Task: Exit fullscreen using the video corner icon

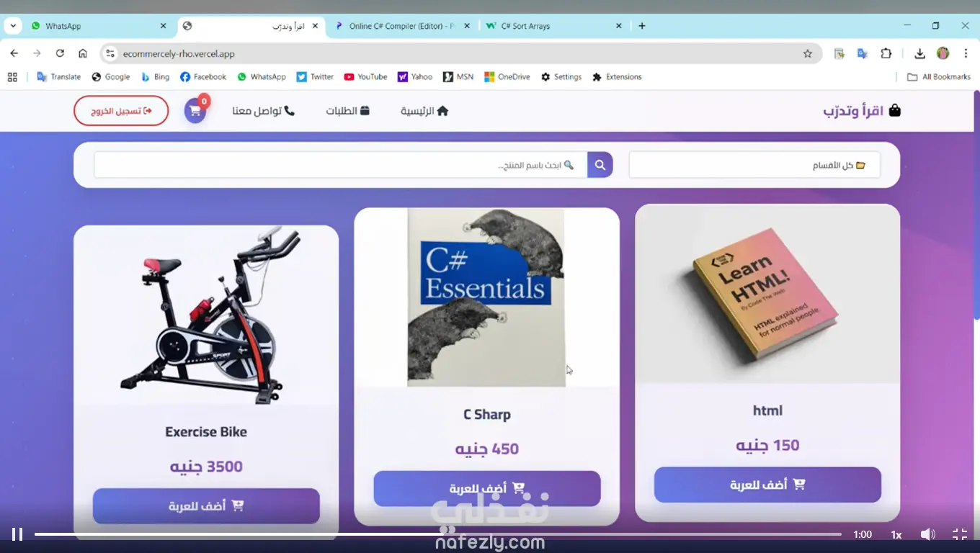Action: pyautogui.click(x=960, y=534)
